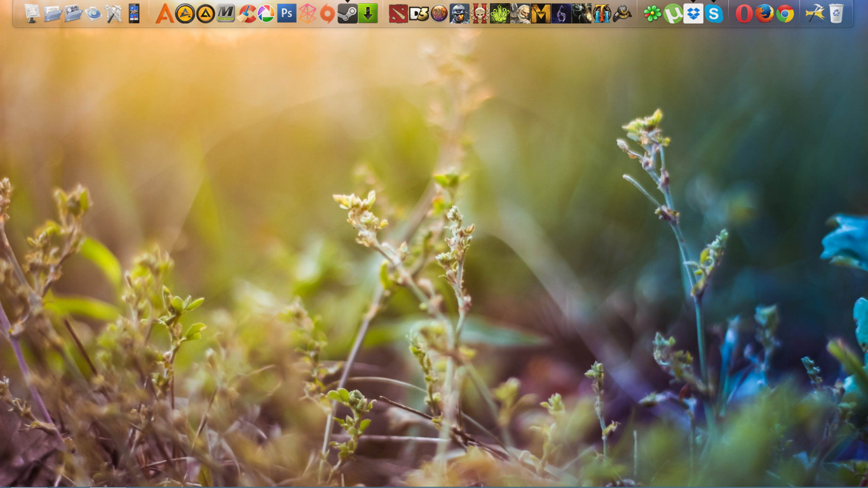Launch Google Chrome
Viewport: 868px width, 488px height.
tap(785, 13)
